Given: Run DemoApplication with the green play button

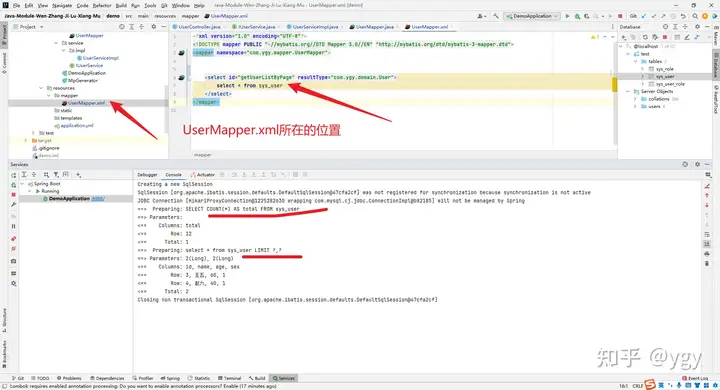Looking at the screenshot, I should pyautogui.click(x=568, y=16).
